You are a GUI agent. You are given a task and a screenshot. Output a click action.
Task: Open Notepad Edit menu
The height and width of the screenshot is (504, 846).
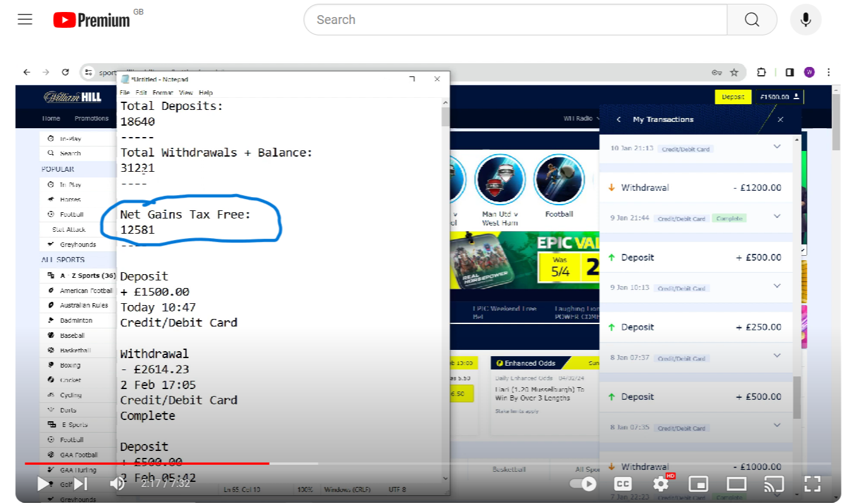(141, 92)
